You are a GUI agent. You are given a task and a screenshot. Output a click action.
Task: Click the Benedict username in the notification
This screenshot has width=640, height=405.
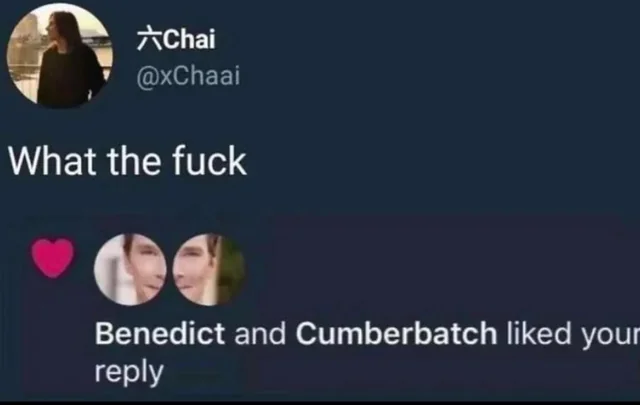[x=160, y=334]
